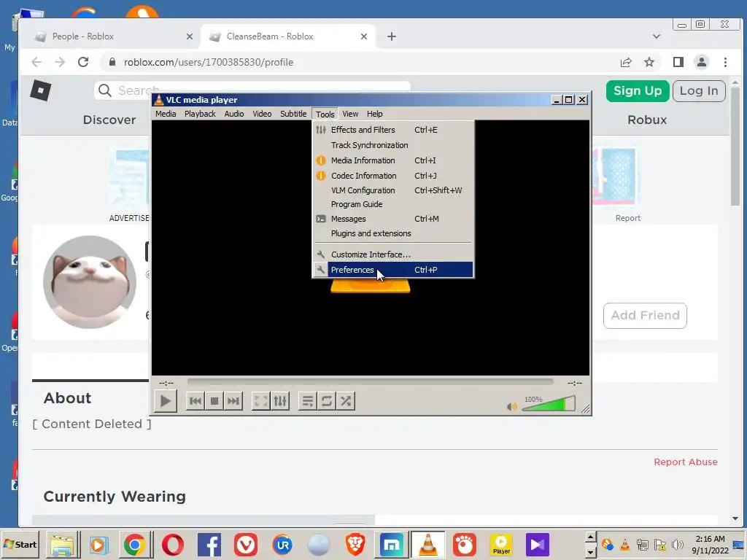Skip to previous track in VLC
This screenshot has height=560, width=747.
(196, 401)
